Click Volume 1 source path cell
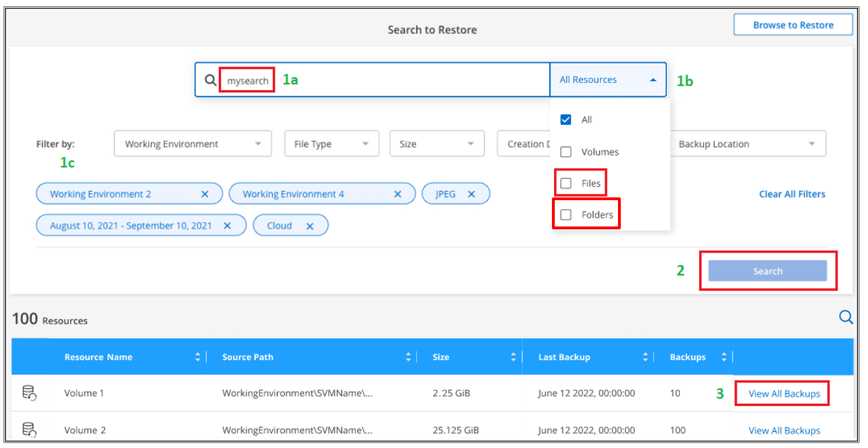Image resolution: width=868 pixels, height=448 pixels. pos(298,393)
